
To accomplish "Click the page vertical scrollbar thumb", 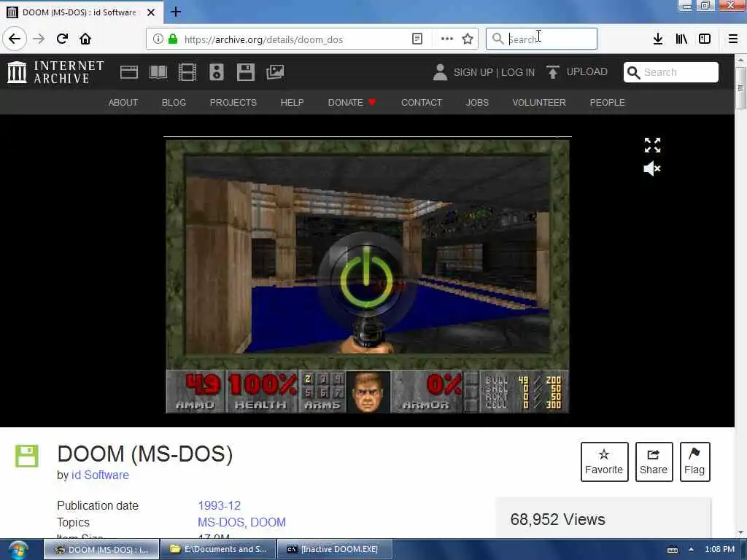I will [740, 88].
